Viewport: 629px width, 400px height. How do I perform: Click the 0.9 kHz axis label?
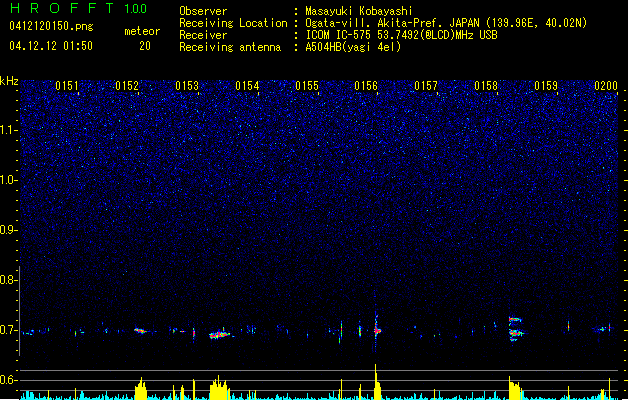click(8, 230)
